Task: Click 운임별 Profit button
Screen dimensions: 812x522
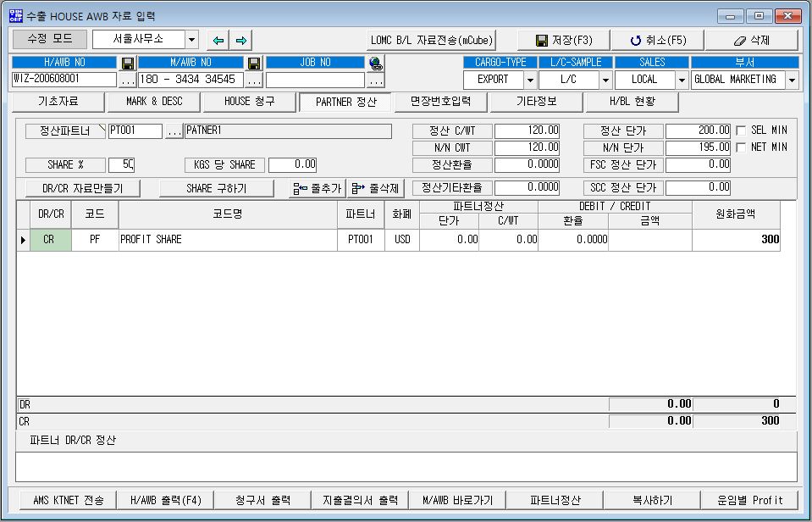Action: pyautogui.click(x=750, y=500)
